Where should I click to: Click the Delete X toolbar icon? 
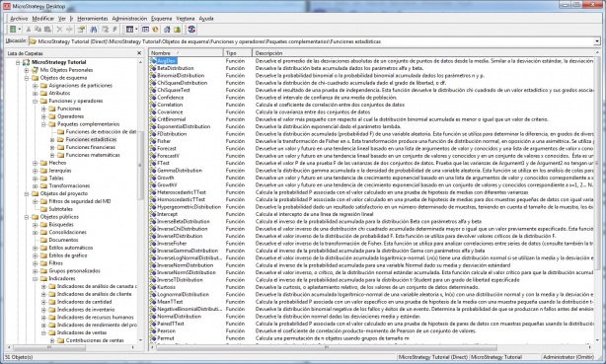(x=59, y=30)
